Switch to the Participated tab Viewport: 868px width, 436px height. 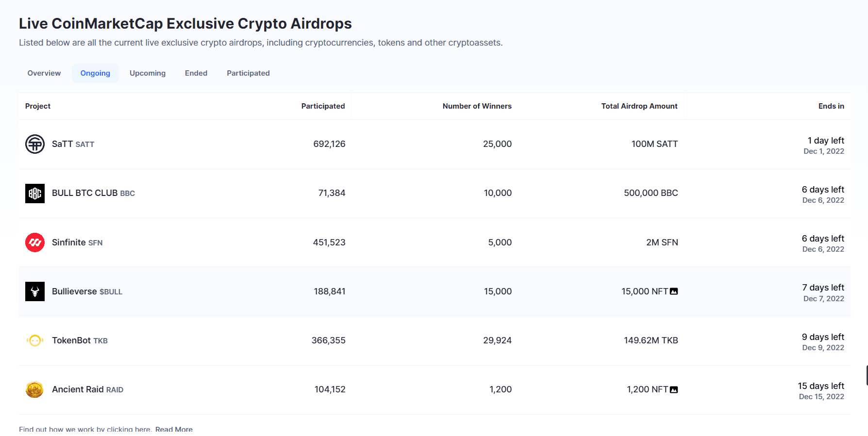pyautogui.click(x=248, y=73)
